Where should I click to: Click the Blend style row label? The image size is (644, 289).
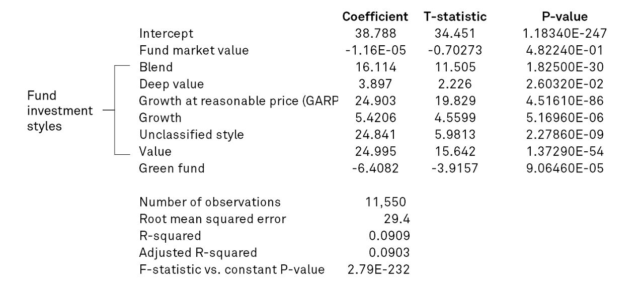tap(156, 67)
